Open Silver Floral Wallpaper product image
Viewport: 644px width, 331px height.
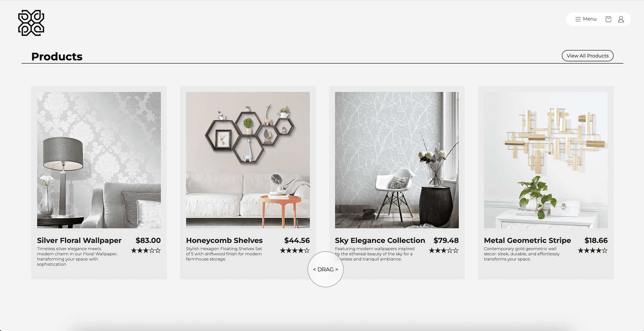99,160
